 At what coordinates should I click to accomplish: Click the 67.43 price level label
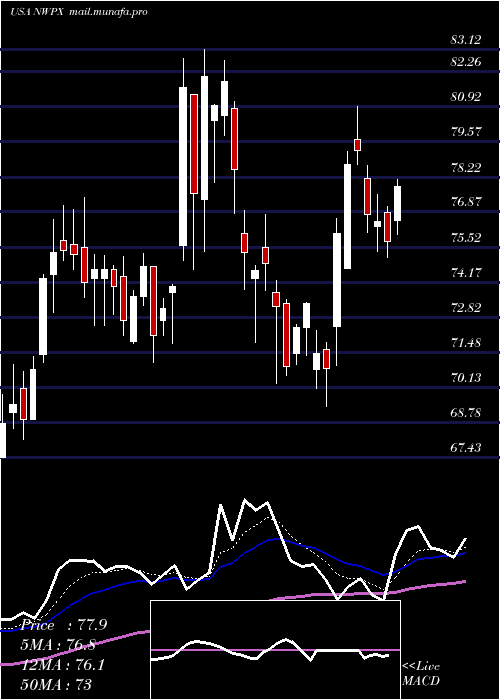coord(466,447)
